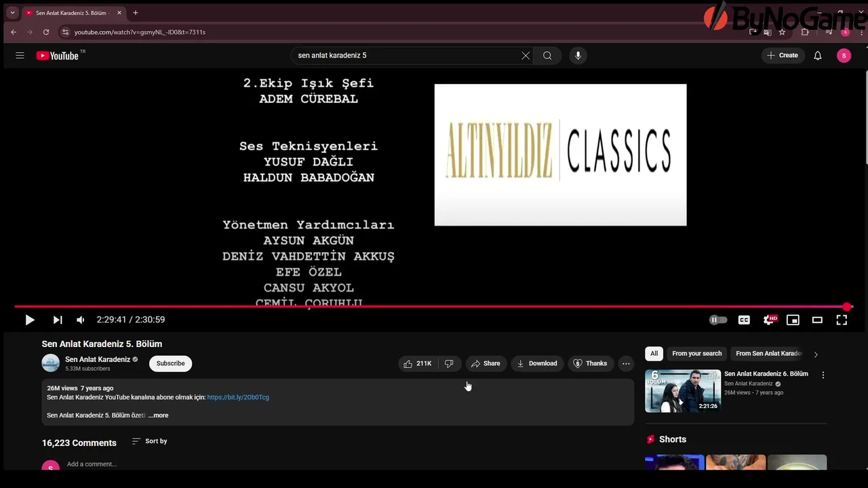Click the red scrubber handle at the end of the progress bar

(x=847, y=307)
